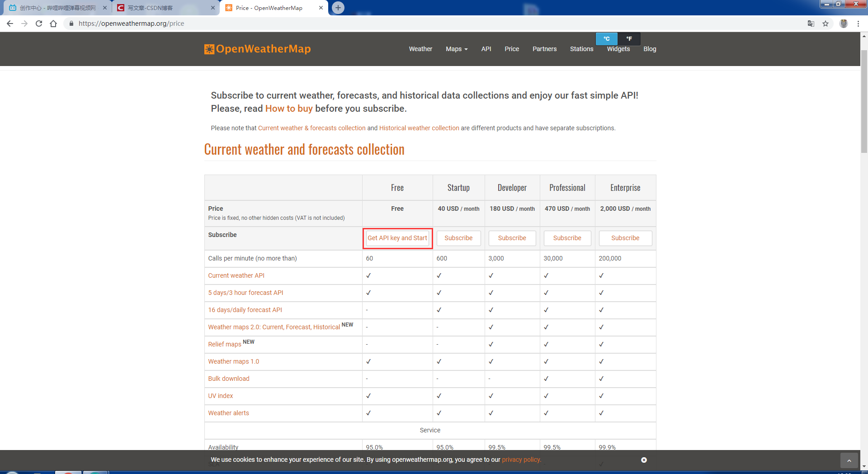Expand the Maps dropdown menu
The height and width of the screenshot is (474, 868).
(x=457, y=49)
